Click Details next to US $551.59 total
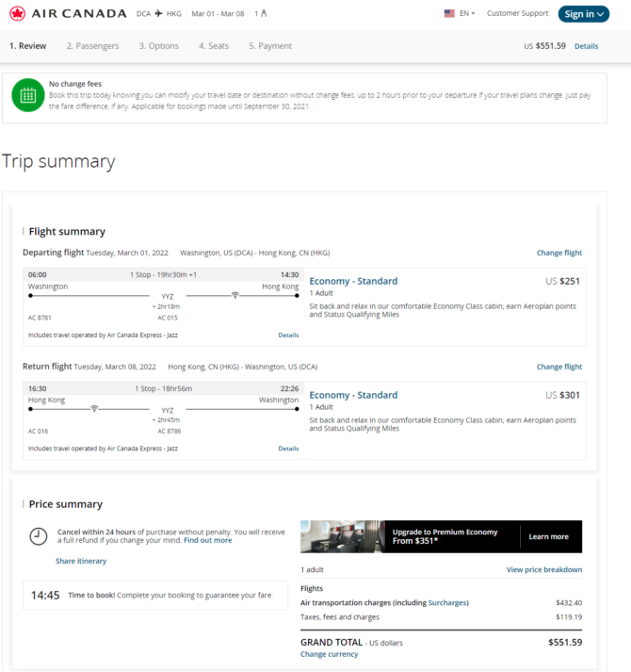The width and height of the screenshot is (631, 672). 586,46
